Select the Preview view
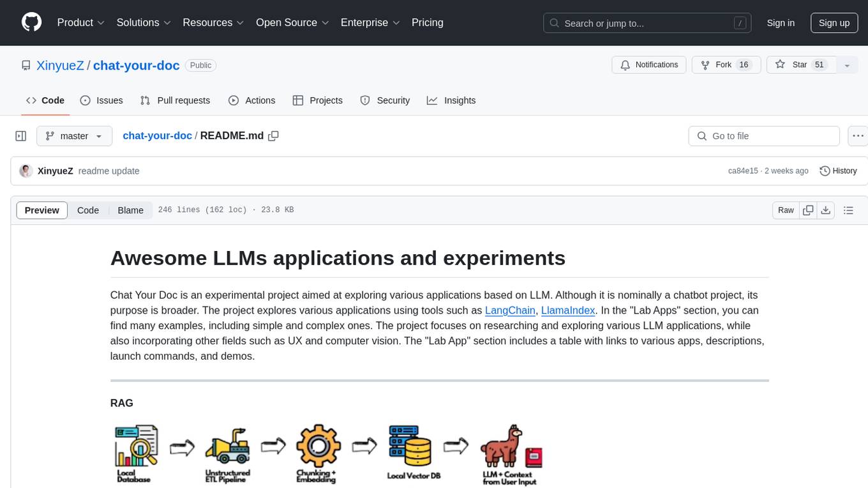This screenshot has width=868, height=488. tap(42, 210)
